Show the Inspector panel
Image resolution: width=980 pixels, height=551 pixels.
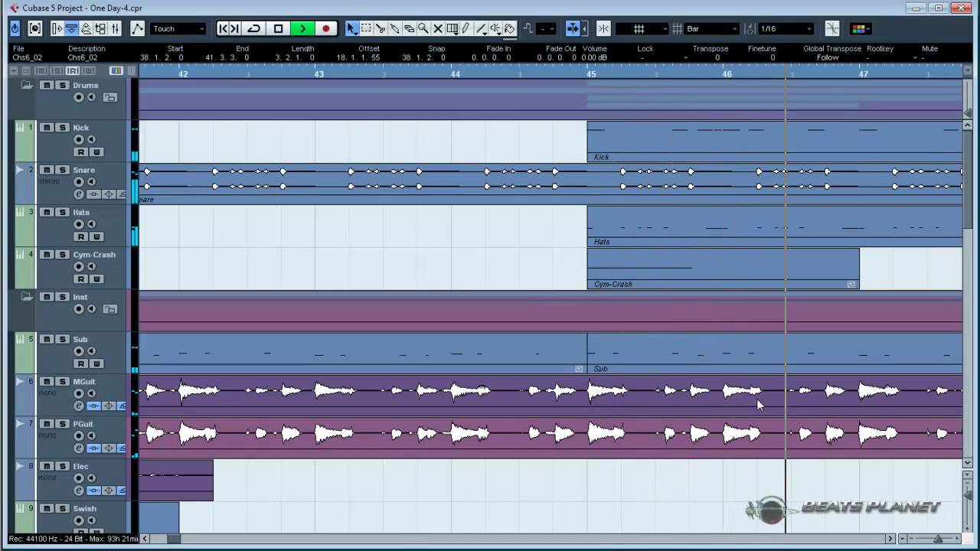point(56,28)
